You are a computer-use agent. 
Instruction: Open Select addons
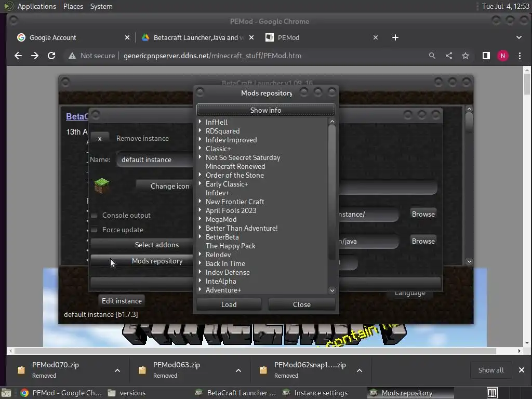(141, 245)
